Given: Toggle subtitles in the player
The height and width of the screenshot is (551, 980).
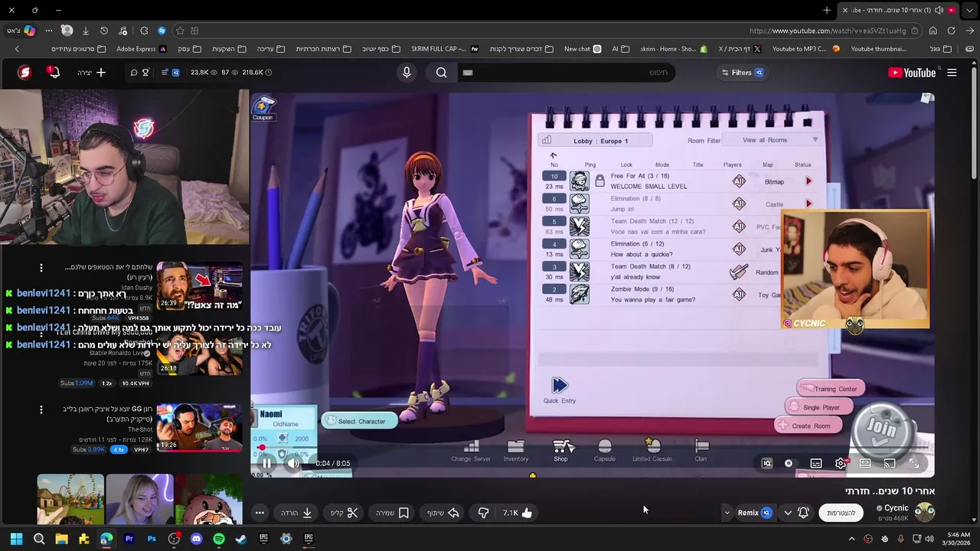Looking at the screenshot, I should tap(816, 463).
